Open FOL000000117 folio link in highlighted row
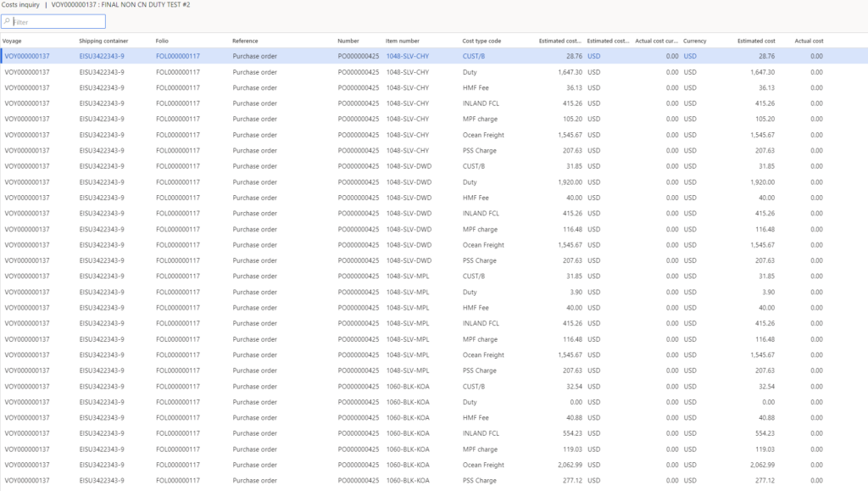 (178, 57)
